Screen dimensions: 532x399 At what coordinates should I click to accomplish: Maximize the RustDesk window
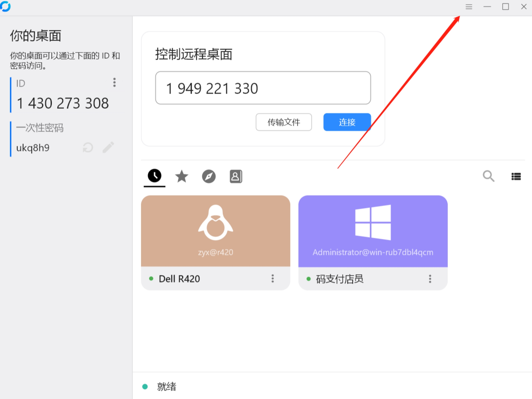click(506, 7)
